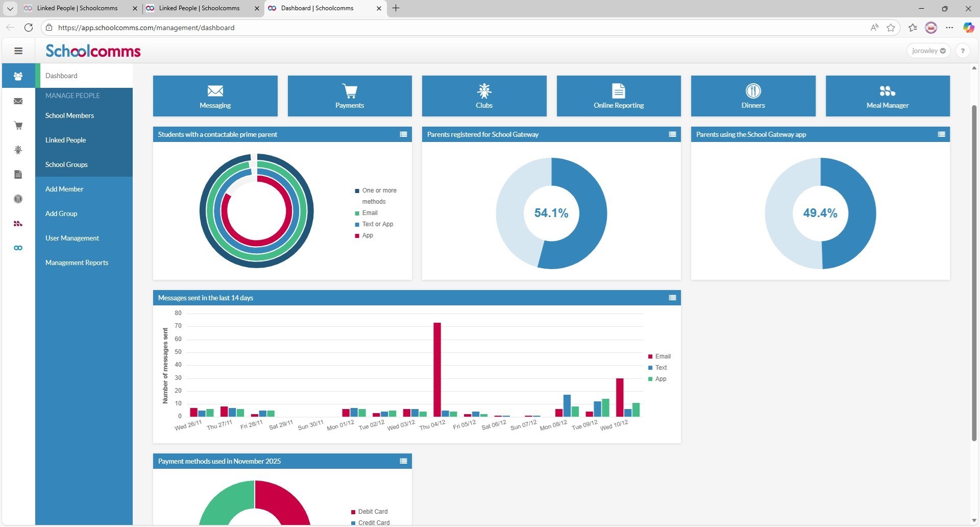The width and height of the screenshot is (980, 527).
Task: Switch to the first Linked People tab
Action: pos(77,8)
